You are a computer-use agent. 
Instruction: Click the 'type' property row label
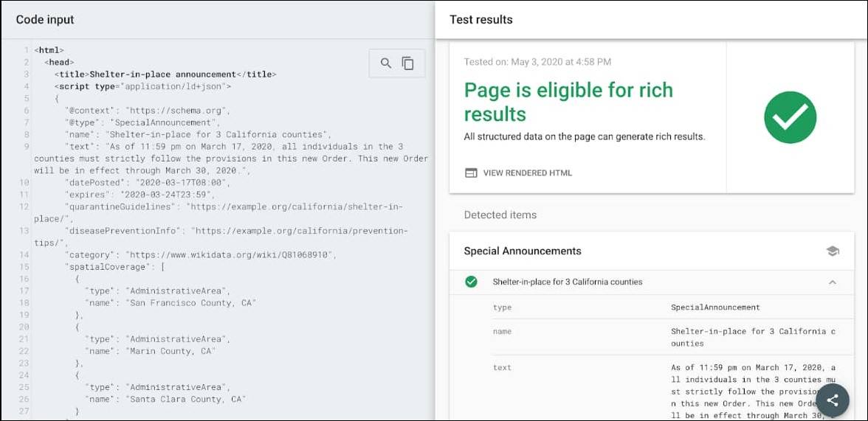click(x=502, y=307)
